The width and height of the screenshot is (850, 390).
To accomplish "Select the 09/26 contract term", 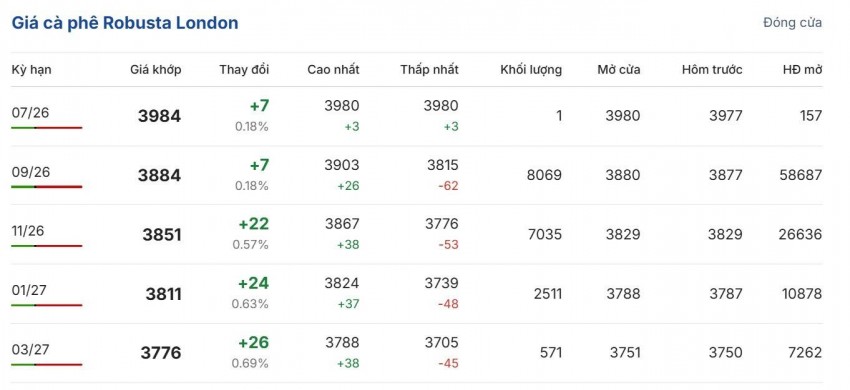I will 30,172.
